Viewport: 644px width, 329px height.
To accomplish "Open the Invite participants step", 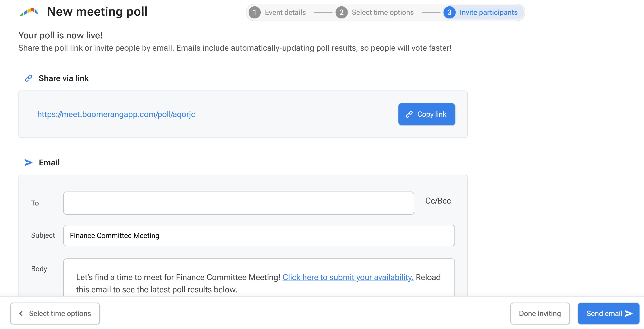I will (488, 12).
